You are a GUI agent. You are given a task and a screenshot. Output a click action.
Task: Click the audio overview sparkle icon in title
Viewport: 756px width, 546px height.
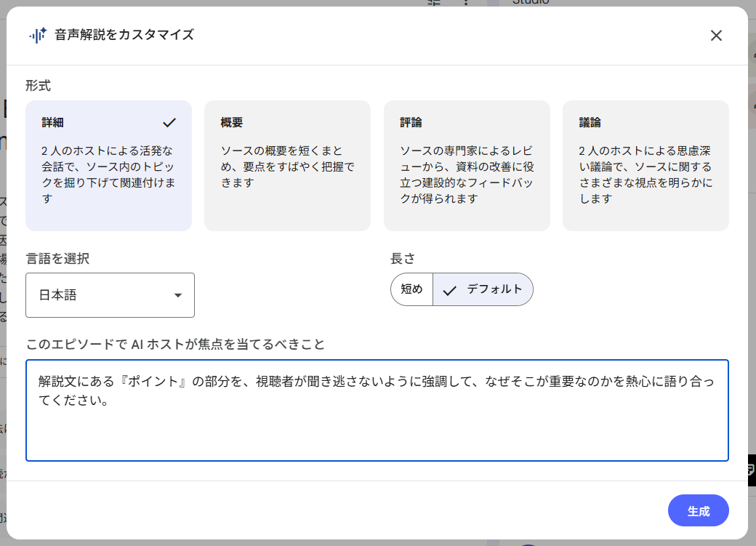(38, 35)
